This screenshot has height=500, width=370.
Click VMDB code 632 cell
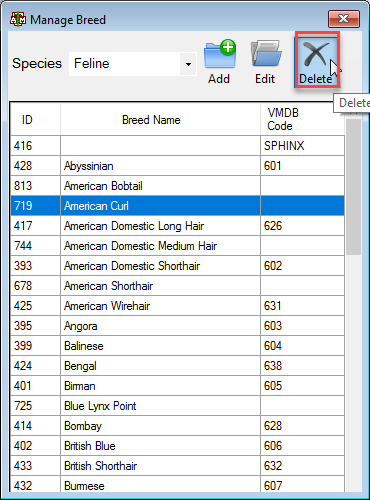(302, 466)
